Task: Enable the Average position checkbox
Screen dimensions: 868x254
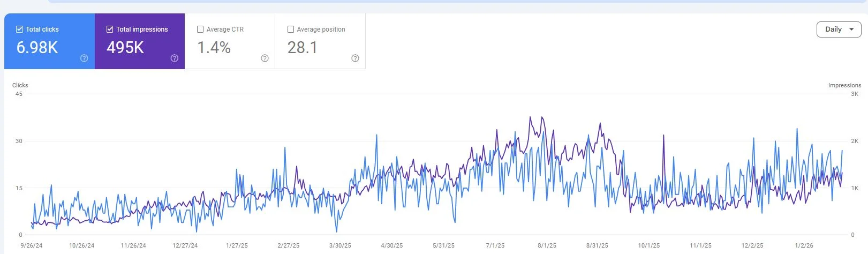Action: click(291, 29)
